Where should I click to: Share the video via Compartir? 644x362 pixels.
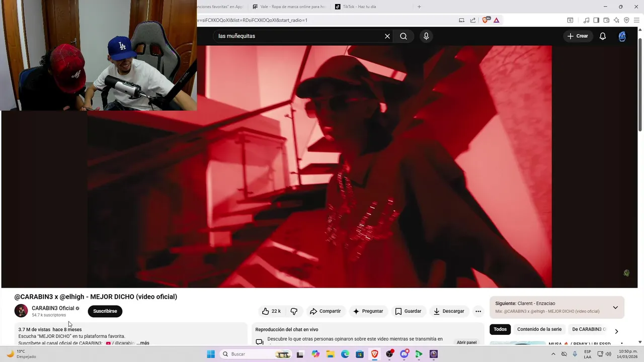(x=326, y=311)
